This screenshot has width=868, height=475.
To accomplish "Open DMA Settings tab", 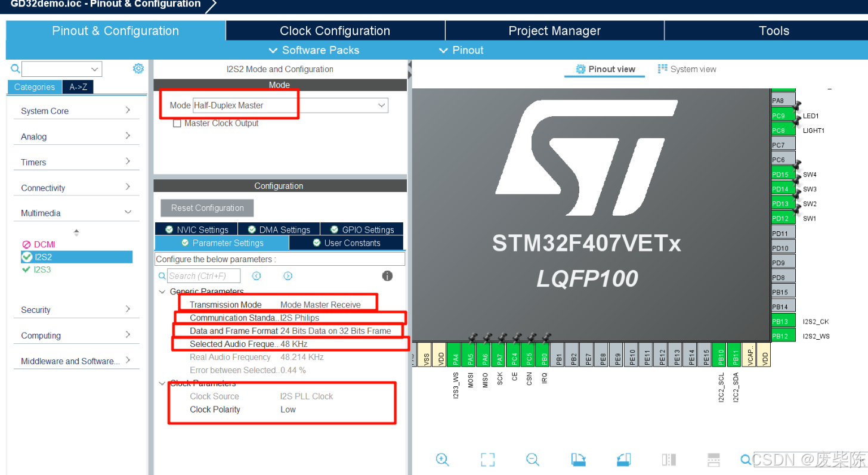I will [279, 229].
